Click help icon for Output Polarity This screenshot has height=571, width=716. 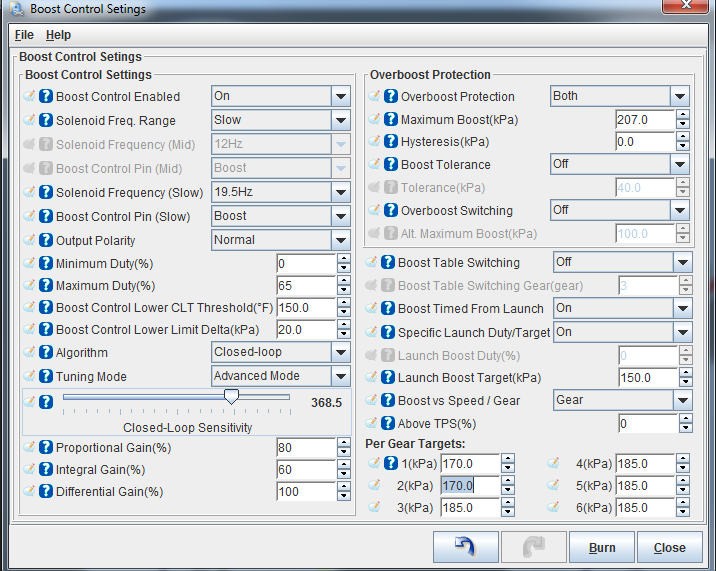click(x=46, y=240)
